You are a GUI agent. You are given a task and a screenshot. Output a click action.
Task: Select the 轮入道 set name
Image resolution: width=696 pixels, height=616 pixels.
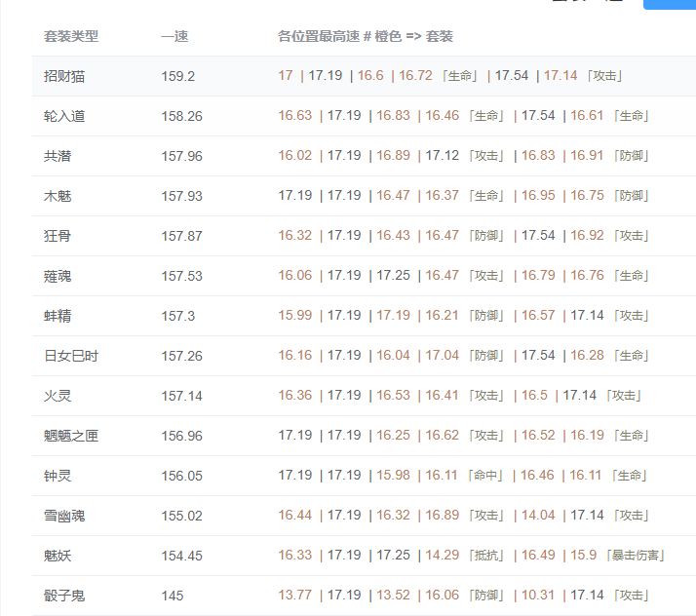[64, 116]
